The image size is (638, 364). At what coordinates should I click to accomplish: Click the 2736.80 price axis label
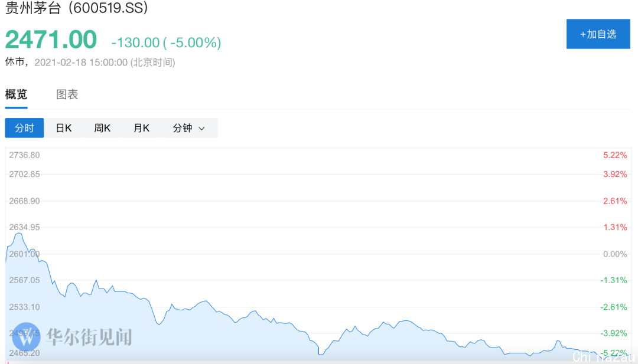pyautogui.click(x=24, y=155)
